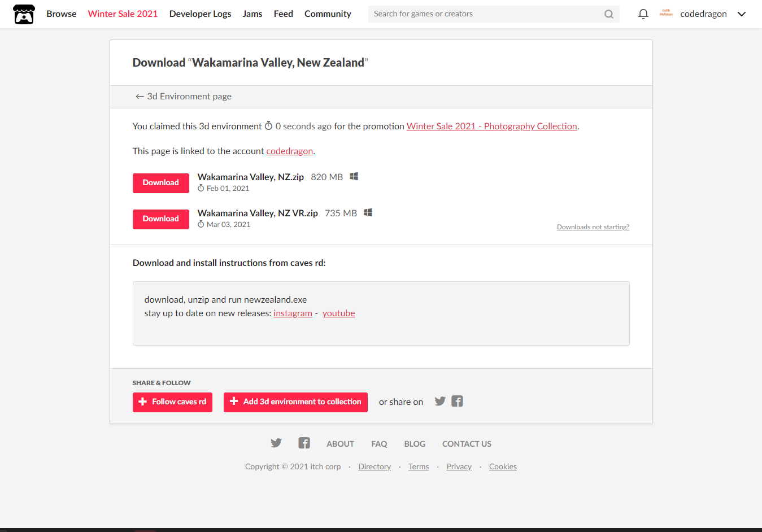
Task: Click the Mar 03, 2021 date
Action: pos(229,225)
